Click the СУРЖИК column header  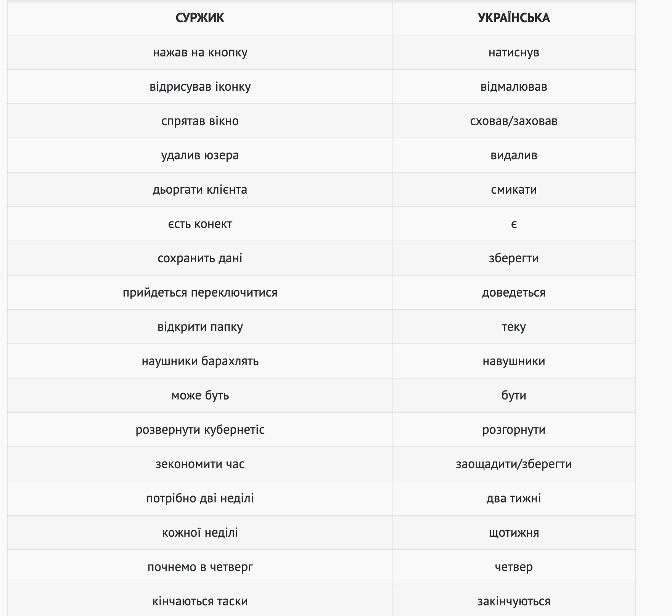pyautogui.click(x=200, y=18)
